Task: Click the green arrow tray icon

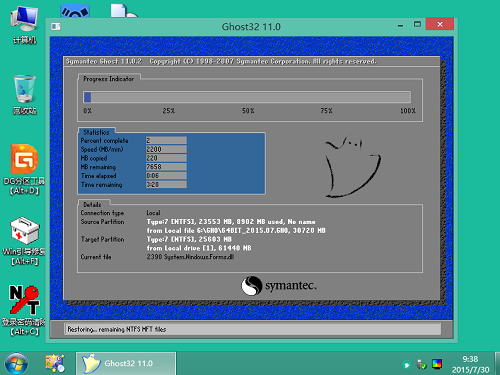Action: point(406,365)
